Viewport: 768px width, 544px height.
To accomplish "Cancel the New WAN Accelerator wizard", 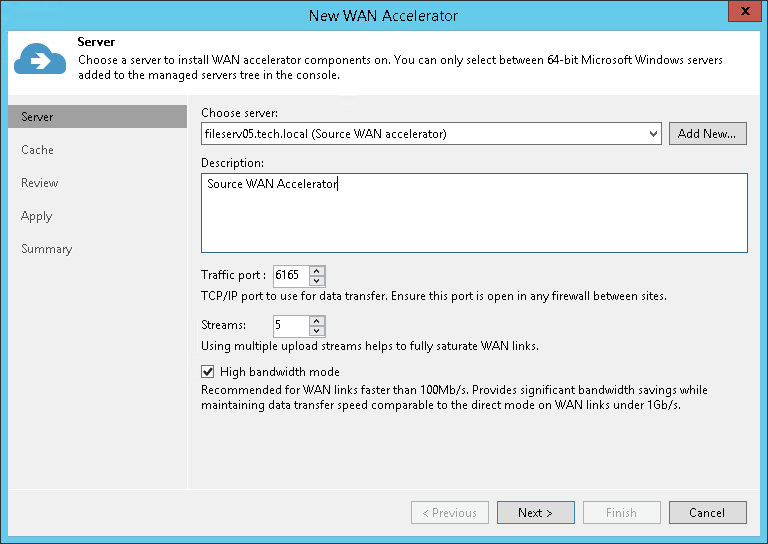I will point(707,513).
